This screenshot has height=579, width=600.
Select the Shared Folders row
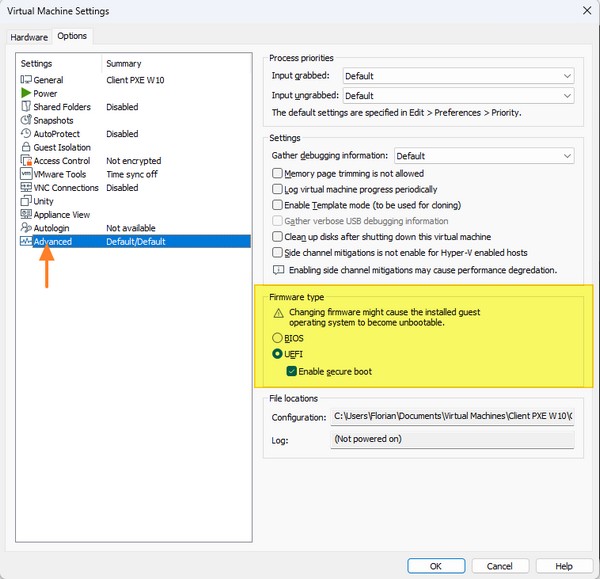[x=135, y=106]
